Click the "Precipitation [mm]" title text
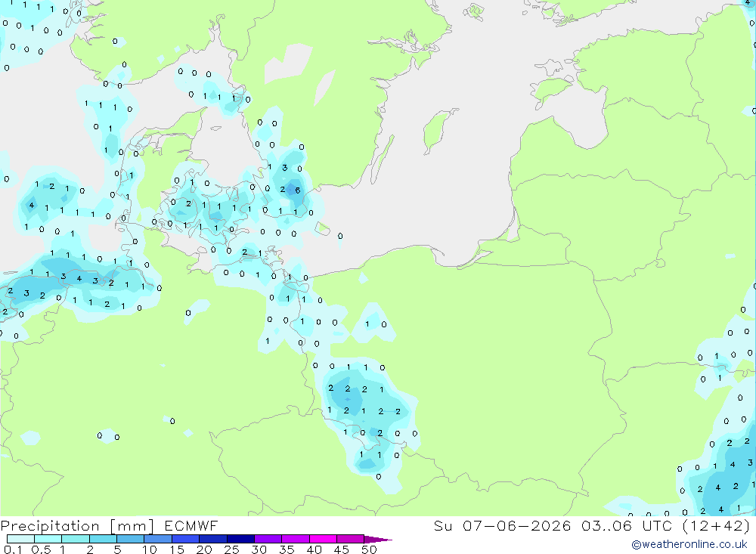Image resolution: width=756 pixels, height=554 pixels. 78,526
